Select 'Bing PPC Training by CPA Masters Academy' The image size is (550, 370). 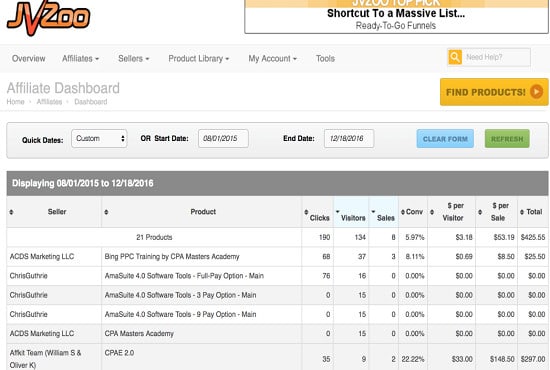tap(172, 257)
